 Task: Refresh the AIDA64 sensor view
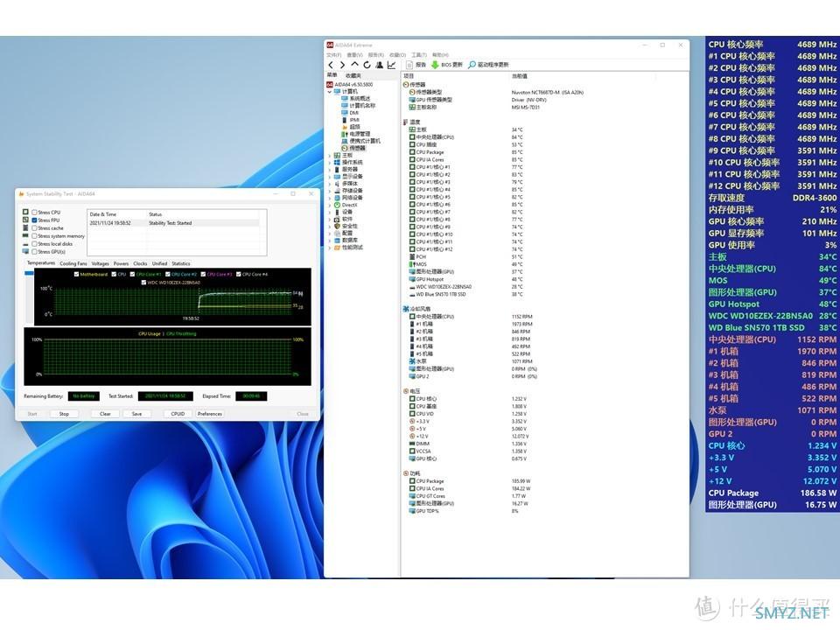click(367, 65)
